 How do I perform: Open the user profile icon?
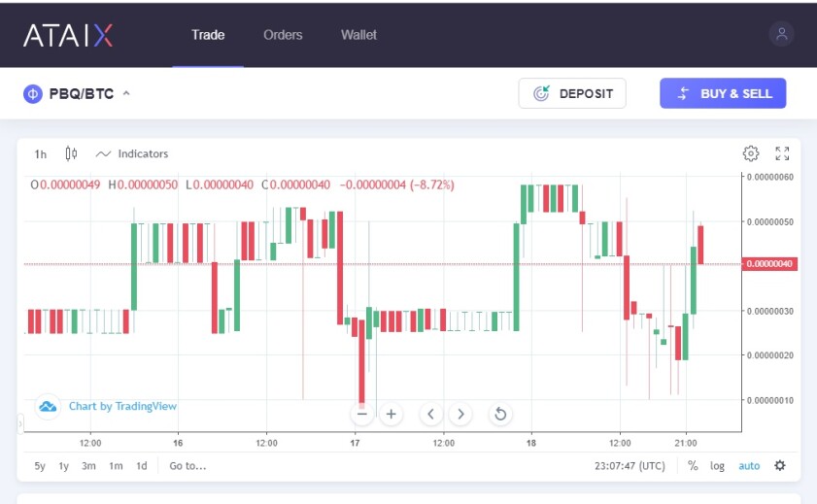coord(781,34)
